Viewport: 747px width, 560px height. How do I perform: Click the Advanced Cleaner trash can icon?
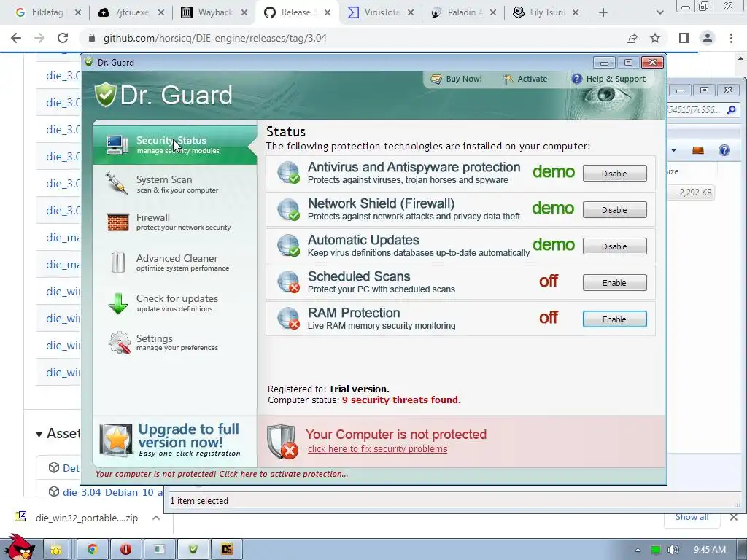click(x=117, y=262)
